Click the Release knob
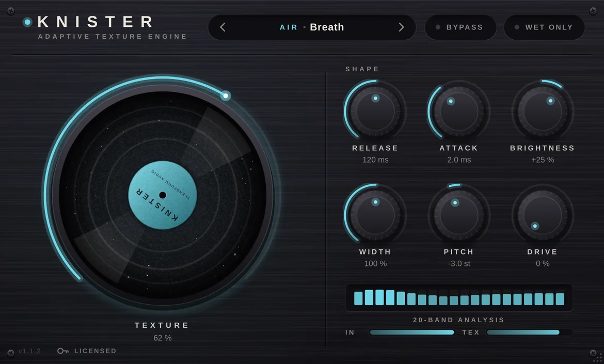The width and height of the screenshot is (604, 364). tap(375, 112)
